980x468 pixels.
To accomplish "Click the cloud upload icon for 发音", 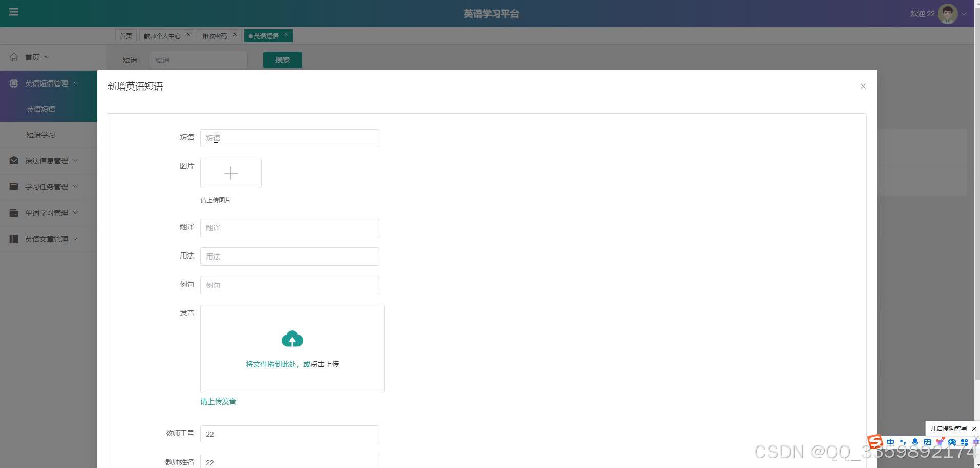I will point(292,339).
